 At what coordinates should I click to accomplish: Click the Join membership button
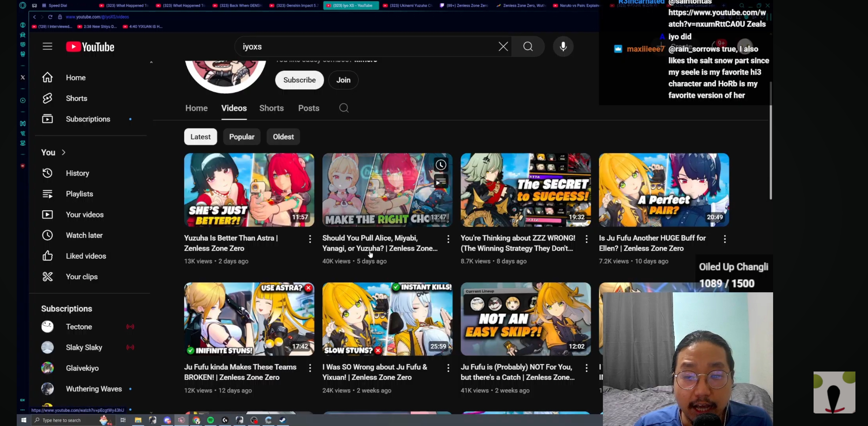(x=343, y=80)
